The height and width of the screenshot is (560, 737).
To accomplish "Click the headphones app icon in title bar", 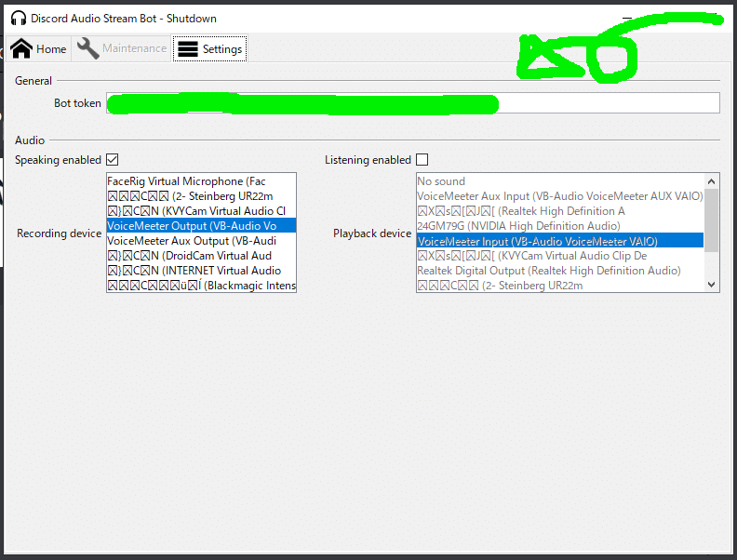I will tap(19, 19).
